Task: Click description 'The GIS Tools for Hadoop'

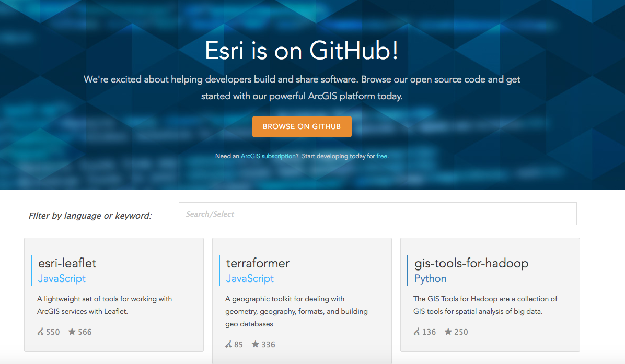Action: tap(485, 305)
